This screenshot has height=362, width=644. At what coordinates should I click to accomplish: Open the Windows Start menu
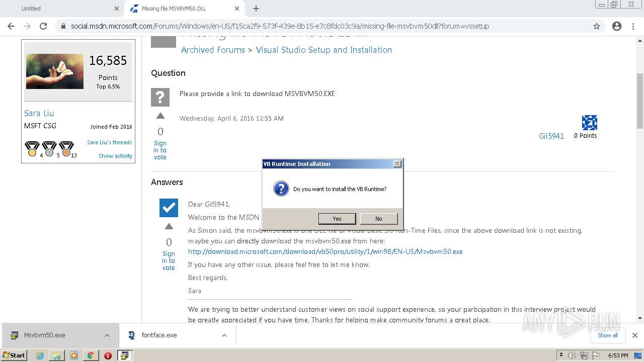point(14,355)
